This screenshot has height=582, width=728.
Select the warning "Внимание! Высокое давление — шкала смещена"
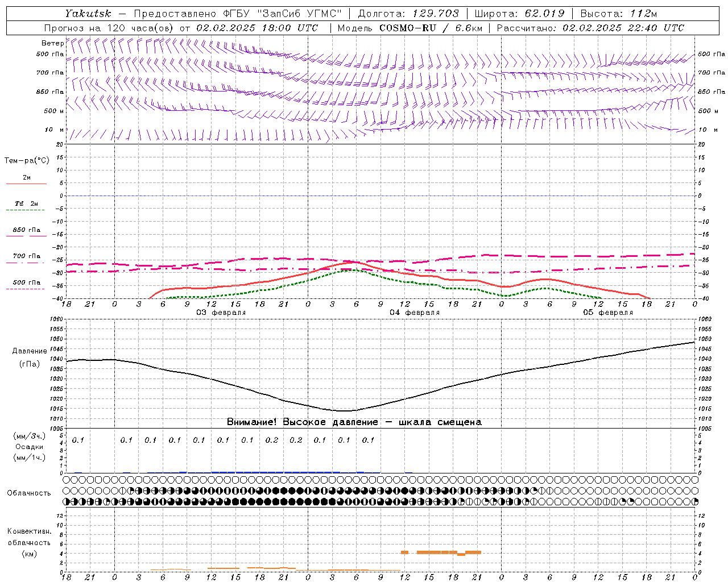tap(354, 422)
